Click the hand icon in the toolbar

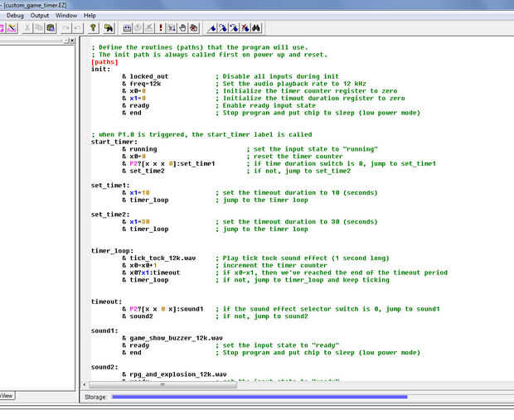pyautogui.click(x=183, y=28)
